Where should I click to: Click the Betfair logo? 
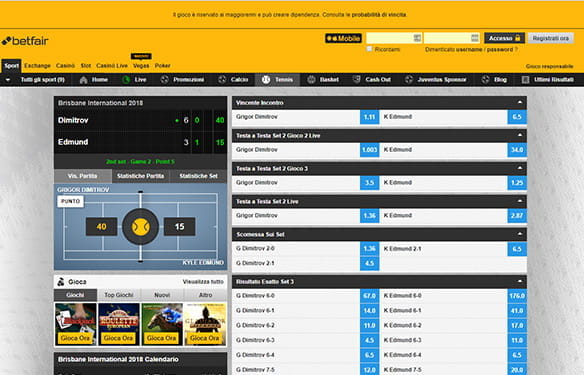click(25, 41)
